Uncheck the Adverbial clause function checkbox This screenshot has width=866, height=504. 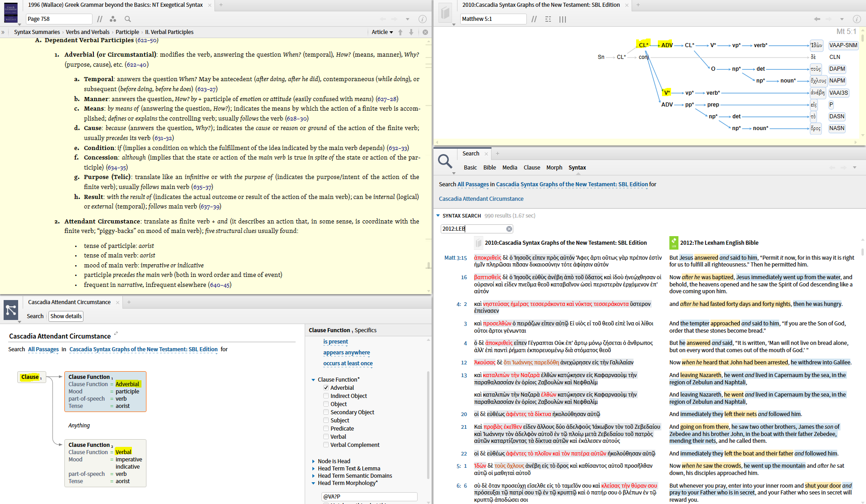pyautogui.click(x=326, y=388)
